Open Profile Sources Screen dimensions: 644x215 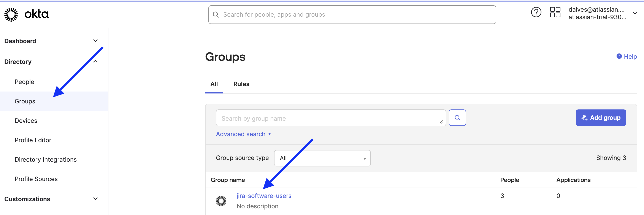[36, 179]
